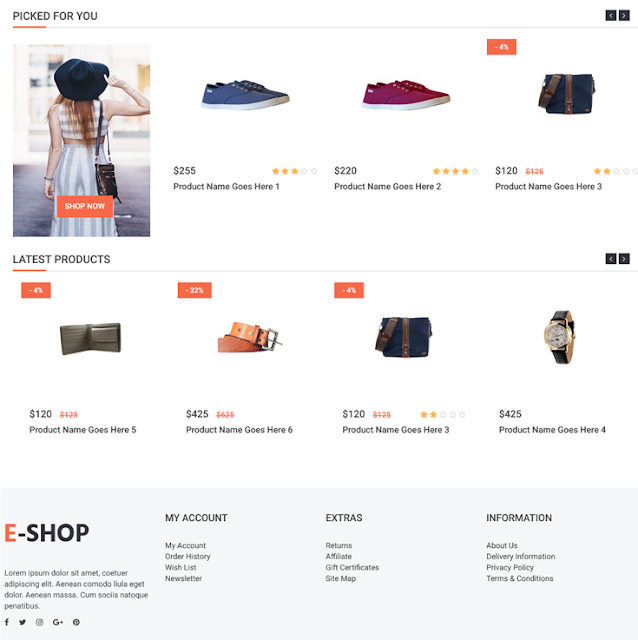638x640 pixels.
Task: Click the Instagram icon in footer
Action: (x=39, y=622)
